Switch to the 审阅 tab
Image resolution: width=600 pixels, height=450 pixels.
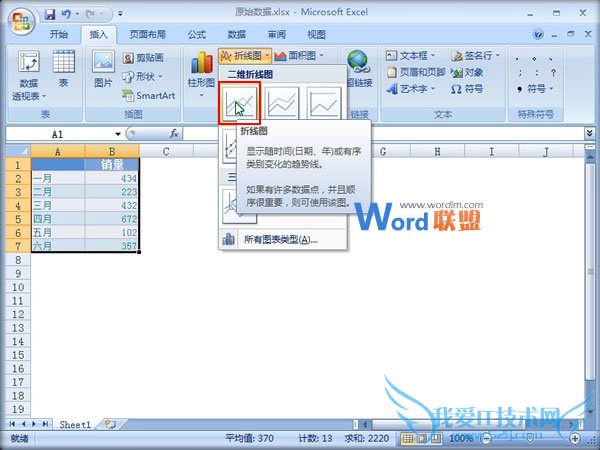(277, 34)
